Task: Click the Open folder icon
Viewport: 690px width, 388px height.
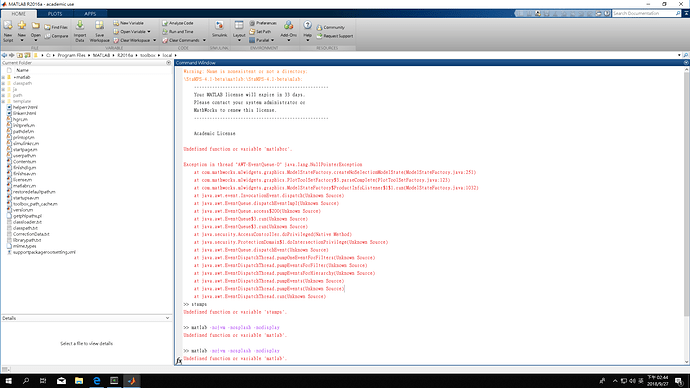Action: tap(36, 26)
